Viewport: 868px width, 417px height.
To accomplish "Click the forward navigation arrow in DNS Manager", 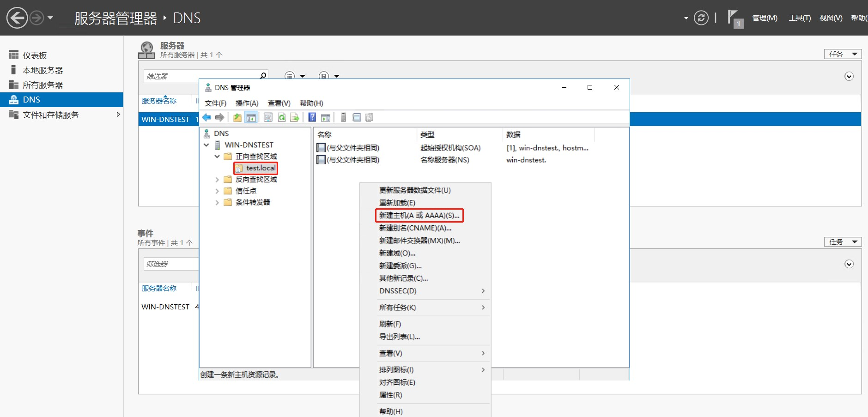I will click(220, 117).
